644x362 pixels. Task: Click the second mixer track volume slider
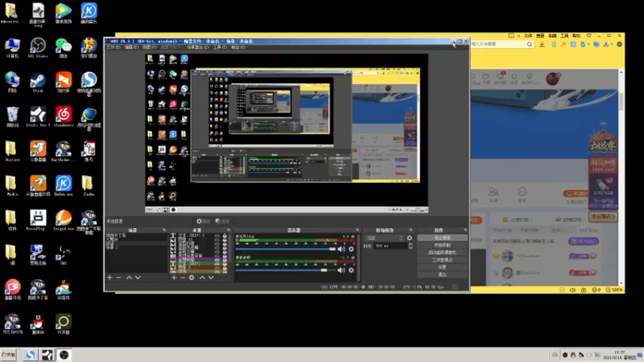286,270
